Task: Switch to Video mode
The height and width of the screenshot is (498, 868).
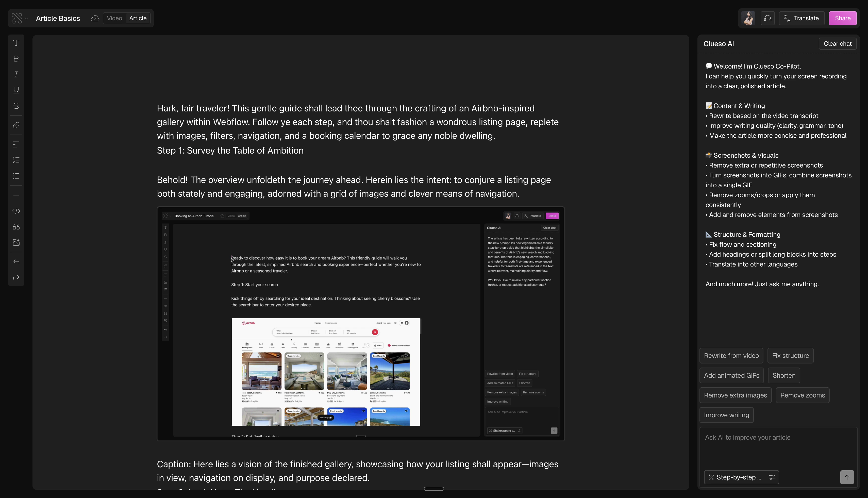Action: [x=114, y=19]
